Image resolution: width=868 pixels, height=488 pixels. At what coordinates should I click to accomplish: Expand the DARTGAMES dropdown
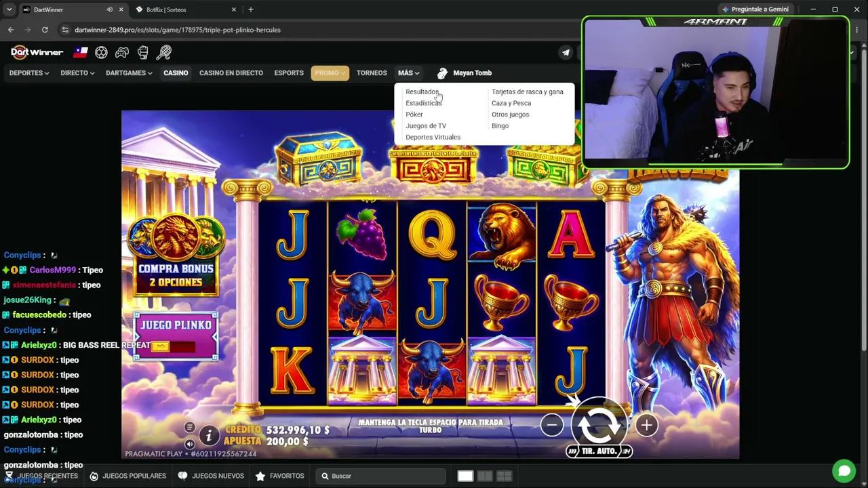coord(129,73)
